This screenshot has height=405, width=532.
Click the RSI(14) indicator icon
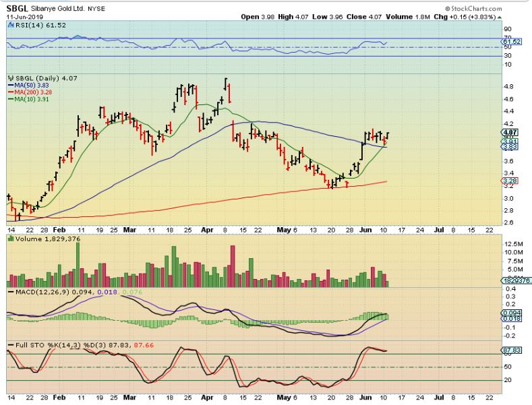tap(10, 25)
